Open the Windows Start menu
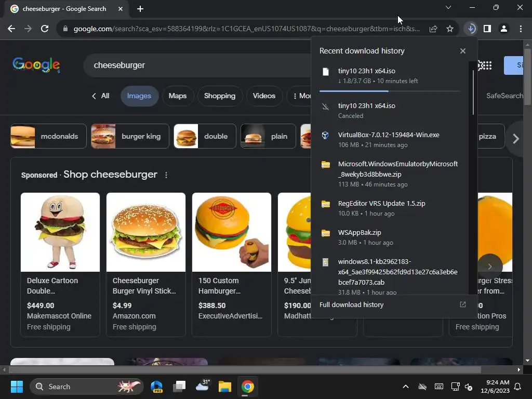This screenshot has height=399, width=532. click(17, 387)
